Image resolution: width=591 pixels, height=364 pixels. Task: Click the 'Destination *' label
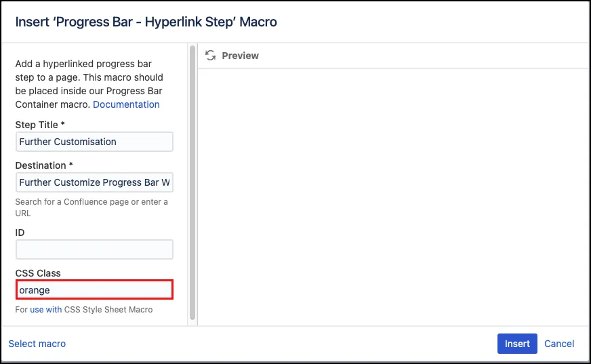pyautogui.click(x=44, y=165)
